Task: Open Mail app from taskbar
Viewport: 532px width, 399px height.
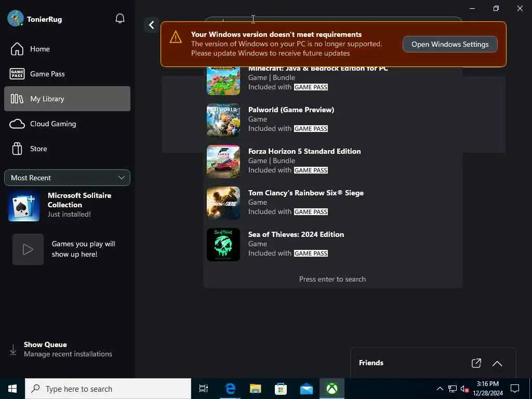Action: pyautogui.click(x=307, y=389)
